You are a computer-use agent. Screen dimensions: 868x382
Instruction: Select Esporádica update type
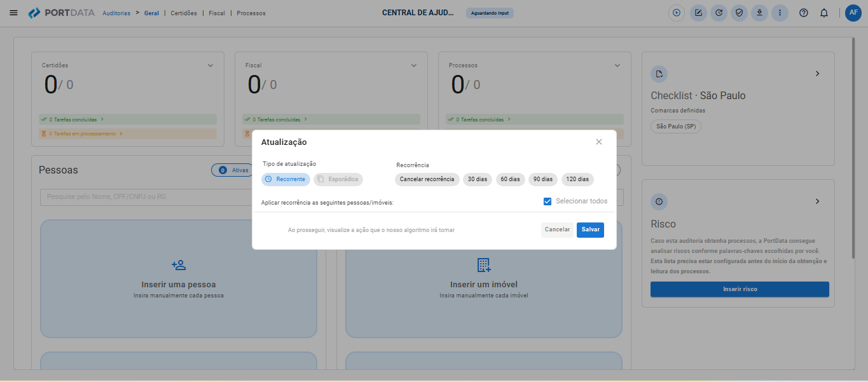(x=338, y=179)
